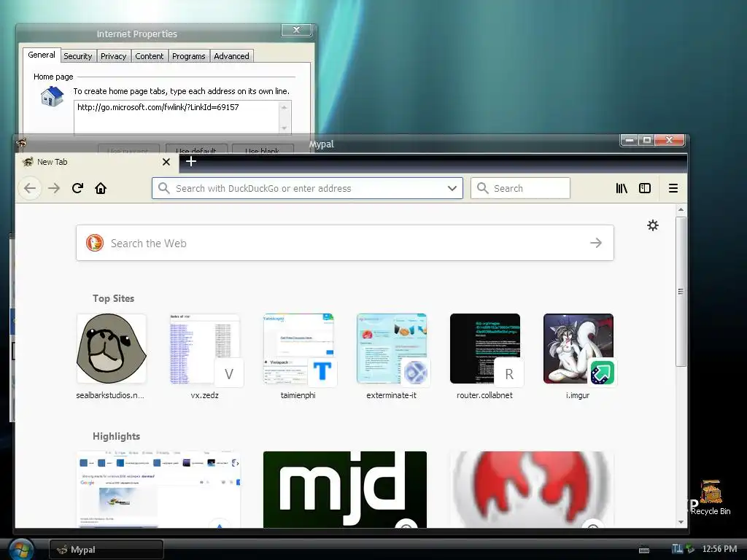The width and height of the screenshot is (747, 560).
Task: Click Use default button in Internet Properties
Action: 196,150
